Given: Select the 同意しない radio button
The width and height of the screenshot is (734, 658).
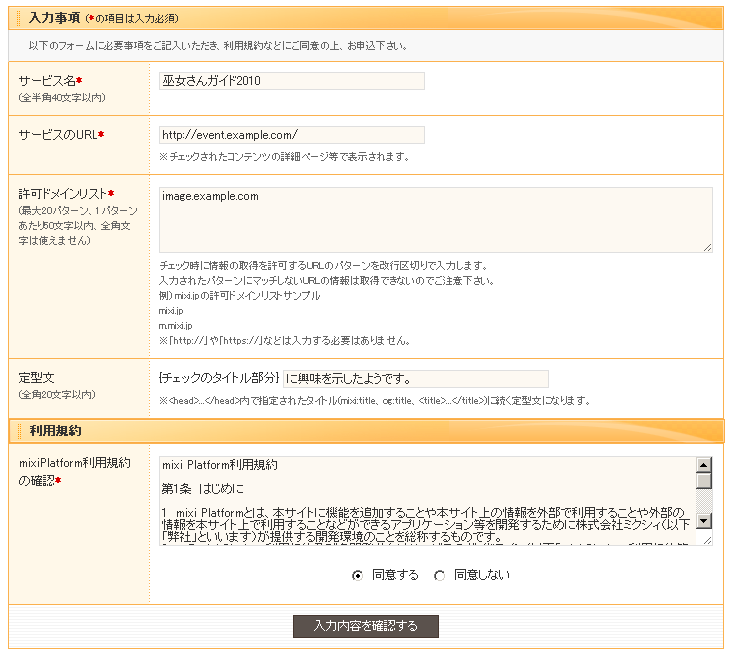Looking at the screenshot, I should pyautogui.click(x=439, y=575).
